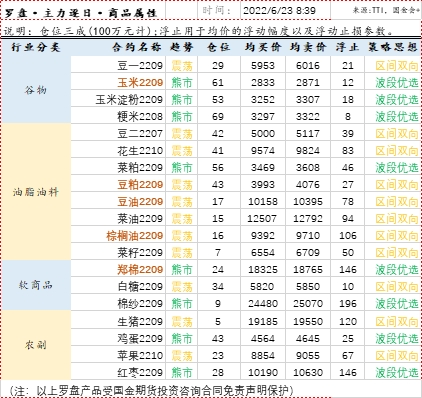Click the contract name 玉米淀粉2209
Image resolution: width=422 pixels, height=398 pixels.
point(129,100)
